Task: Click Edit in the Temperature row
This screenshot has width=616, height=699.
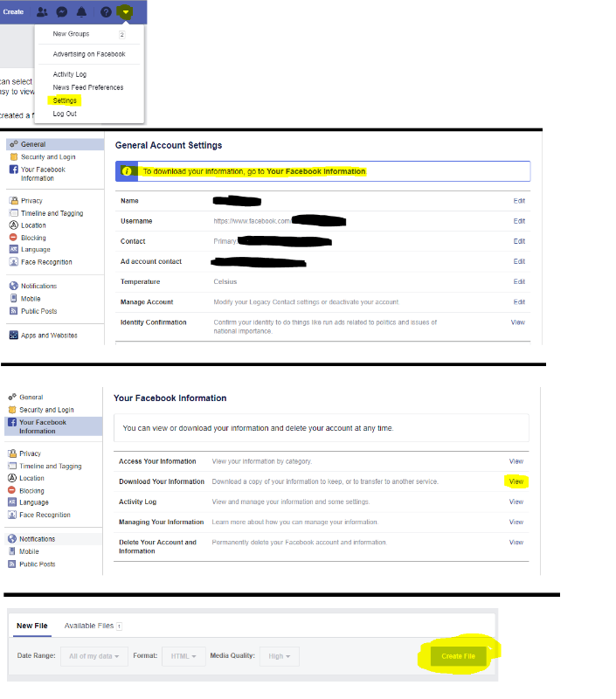Action: 519,282
